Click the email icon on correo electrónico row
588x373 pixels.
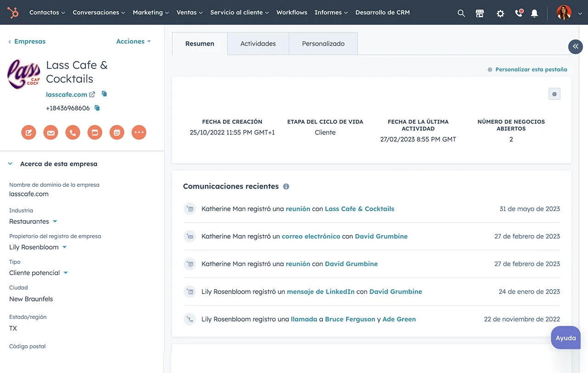tap(189, 236)
